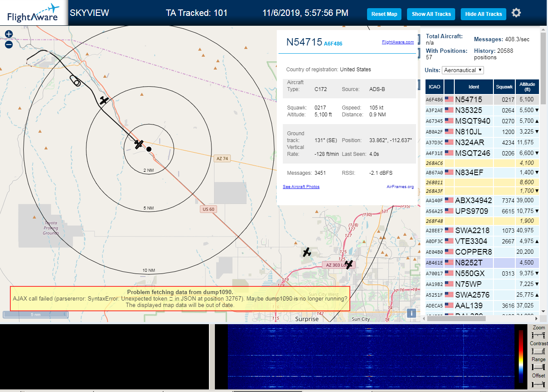Select the aircraft icon at center of range rings

139,144
